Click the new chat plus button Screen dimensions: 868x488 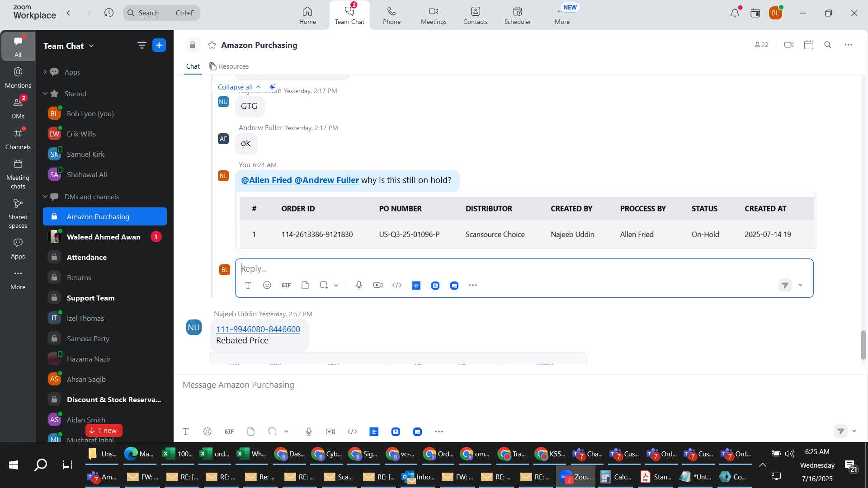pyautogui.click(x=159, y=45)
